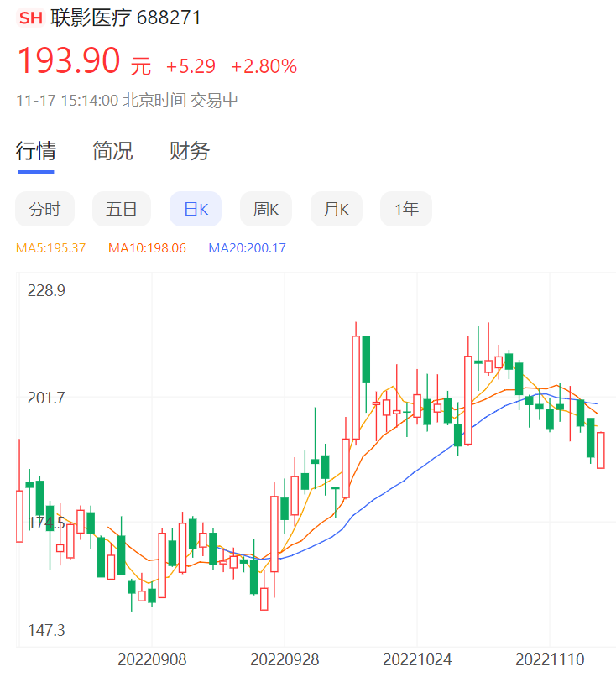Image resolution: width=616 pixels, height=682 pixels.
Task: Open the 简况 tab
Action: [x=112, y=151]
